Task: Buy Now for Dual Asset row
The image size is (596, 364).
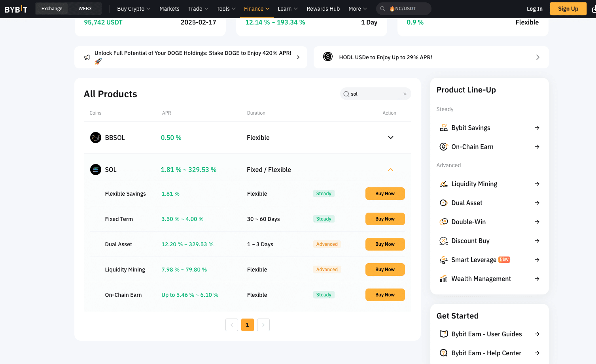Action: [x=385, y=244]
